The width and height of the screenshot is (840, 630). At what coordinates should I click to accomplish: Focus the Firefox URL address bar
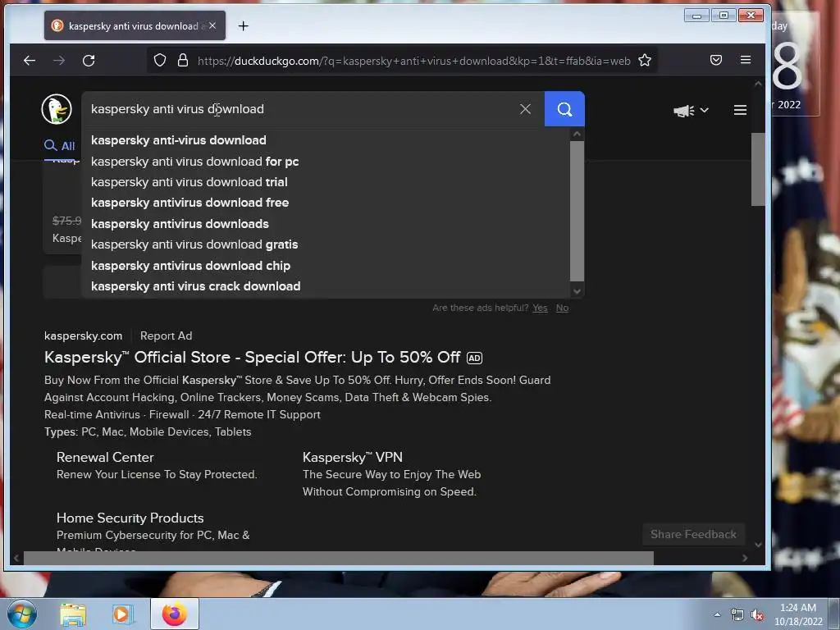pos(413,61)
